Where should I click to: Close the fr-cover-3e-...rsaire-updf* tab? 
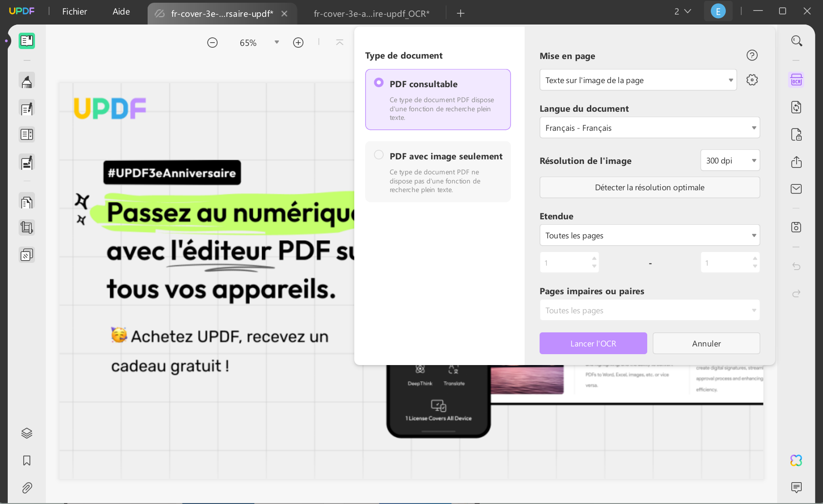pyautogui.click(x=284, y=14)
